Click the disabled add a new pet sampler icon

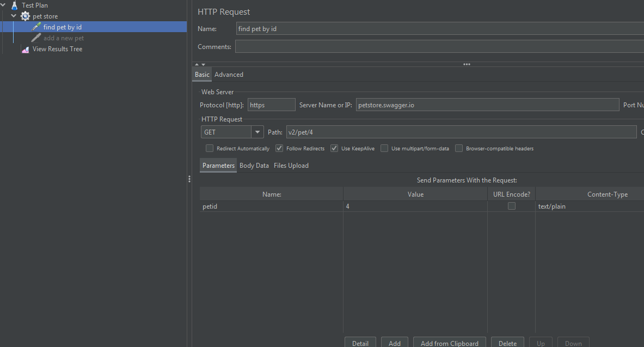coord(36,38)
